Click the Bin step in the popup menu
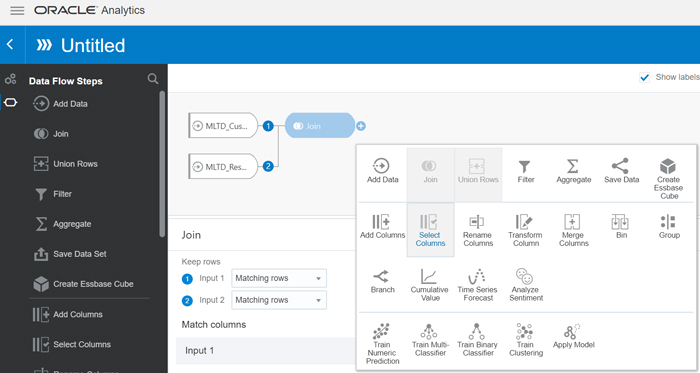 [621, 227]
